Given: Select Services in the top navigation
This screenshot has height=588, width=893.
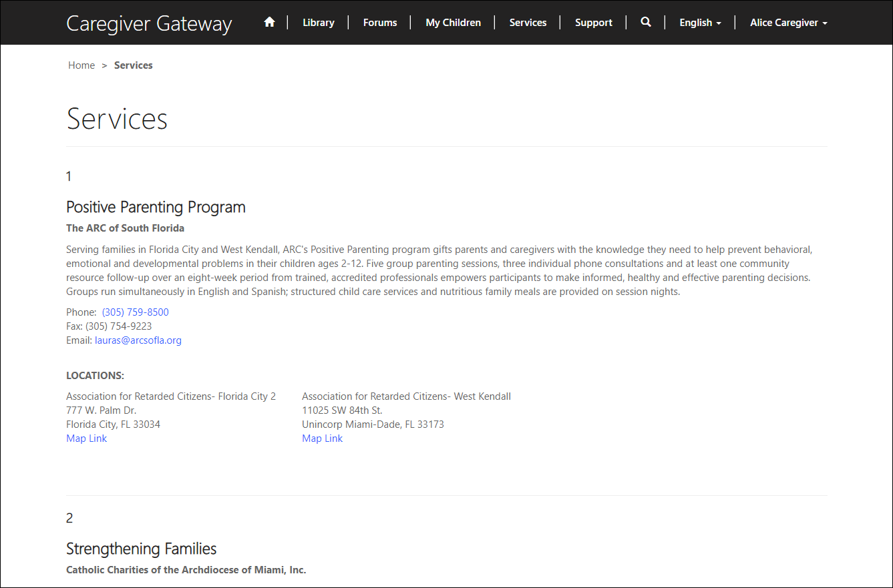Looking at the screenshot, I should 528,23.
